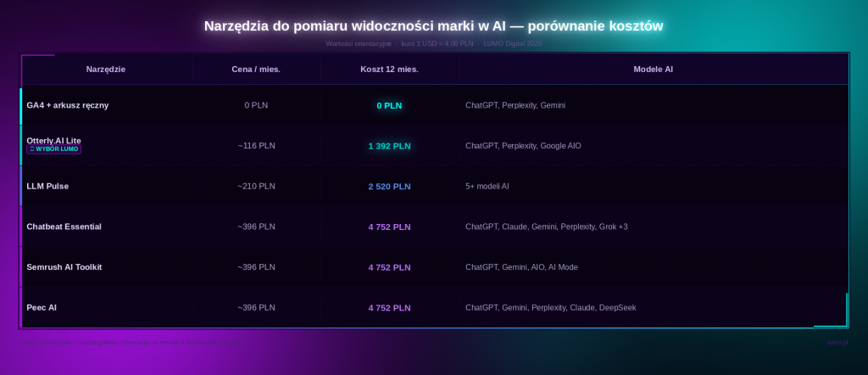Select the 'Otterly.AI Lite' tool name
This screenshot has height=375, width=868.
(x=53, y=141)
